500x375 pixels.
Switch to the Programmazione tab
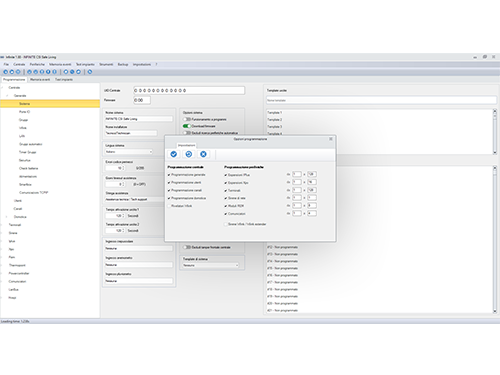coord(14,80)
